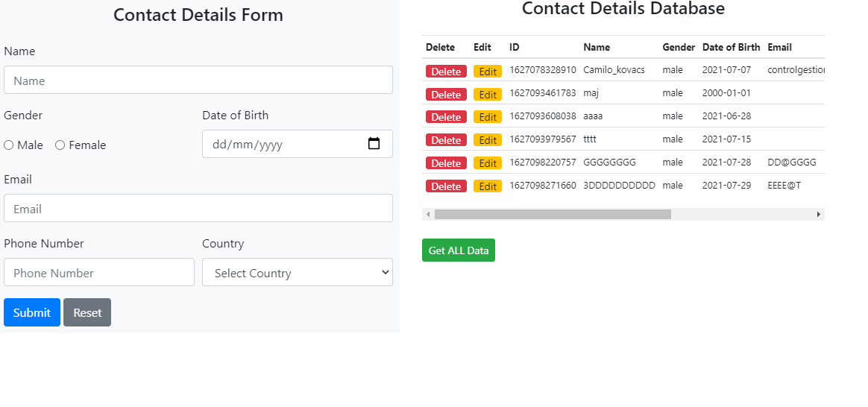This screenshot has width=868, height=407.
Task: Edit the aaaa record
Action: click(x=488, y=117)
